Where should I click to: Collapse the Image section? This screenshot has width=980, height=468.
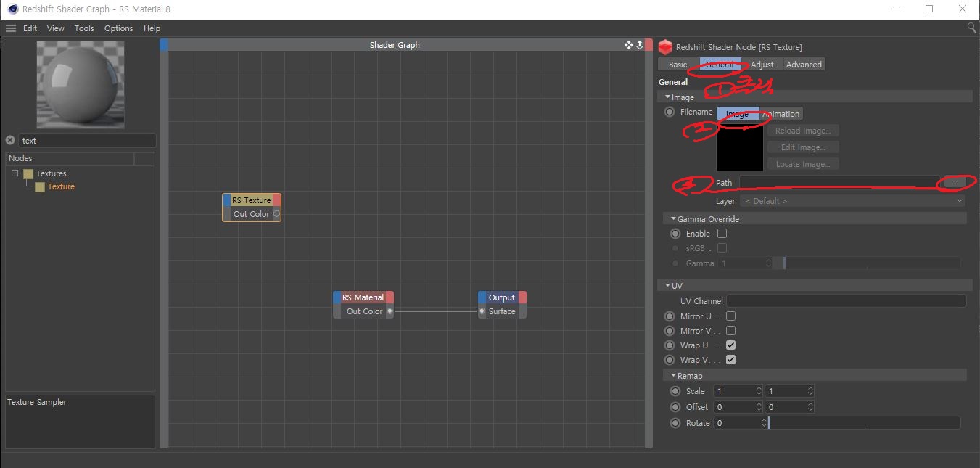(x=667, y=97)
